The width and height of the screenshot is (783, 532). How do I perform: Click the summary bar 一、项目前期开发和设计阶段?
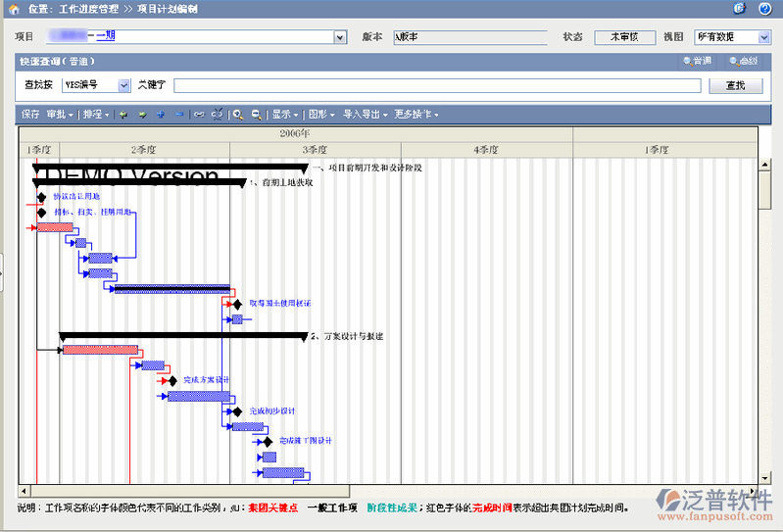point(170,168)
